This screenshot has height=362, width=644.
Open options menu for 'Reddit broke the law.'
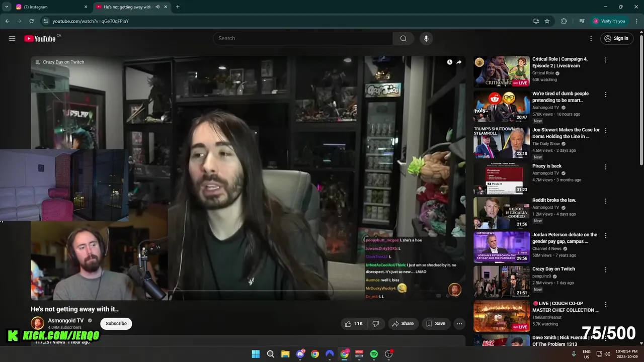(606, 201)
